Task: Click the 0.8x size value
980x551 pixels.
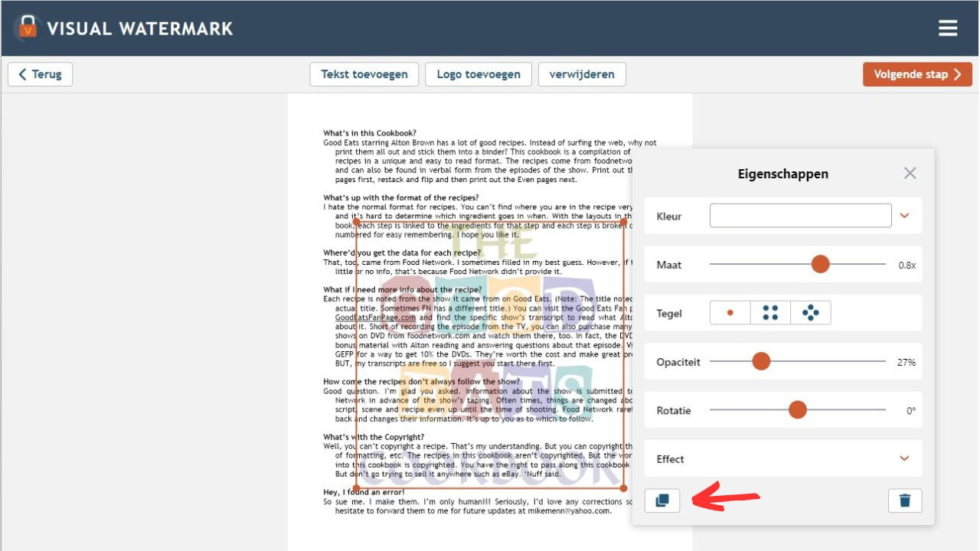Action: [x=907, y=265]
